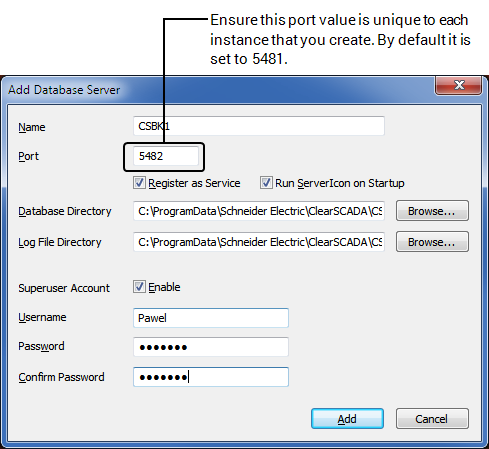Close the Add Database Server dialog
Image resolution: width=489 pixels, height=449 pixels.
coord(458,85)
